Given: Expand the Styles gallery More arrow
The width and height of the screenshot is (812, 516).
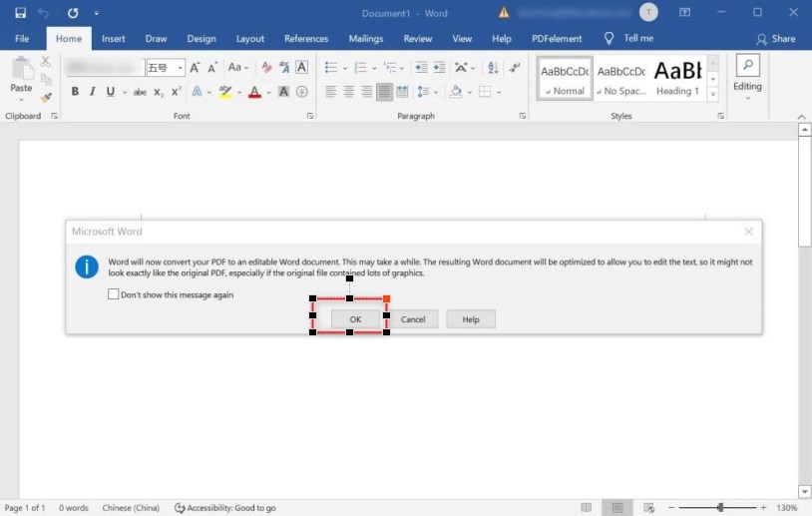Looking at the screenshot, I should pyautogui.click(x=713, y=94).
